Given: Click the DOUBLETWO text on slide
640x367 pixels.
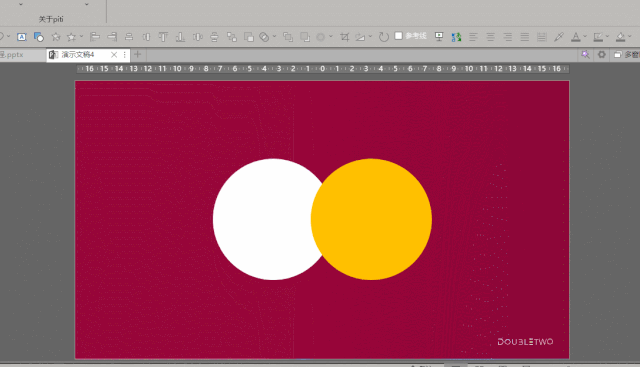Looking at the screenshot, I should [x=525, y=342].
